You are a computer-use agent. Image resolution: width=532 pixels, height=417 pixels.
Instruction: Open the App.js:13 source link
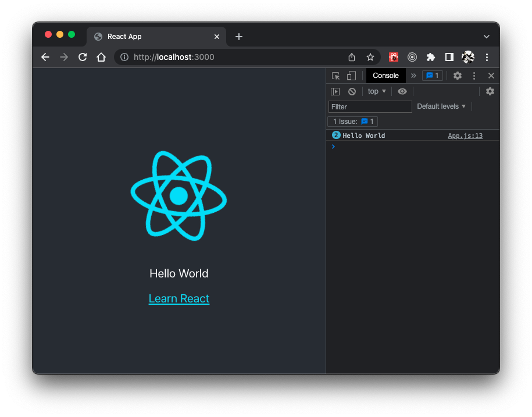pos(465,136)
